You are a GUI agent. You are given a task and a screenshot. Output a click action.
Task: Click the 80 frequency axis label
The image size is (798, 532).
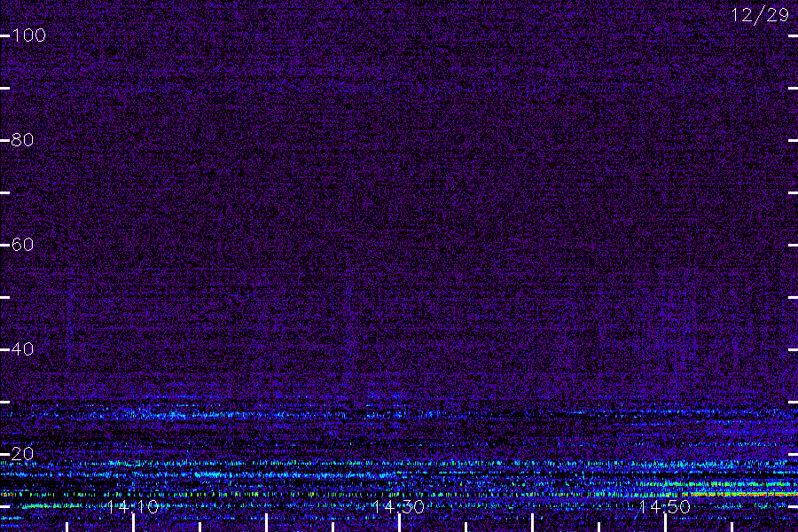pyautogui.click(x=22, y=140)
